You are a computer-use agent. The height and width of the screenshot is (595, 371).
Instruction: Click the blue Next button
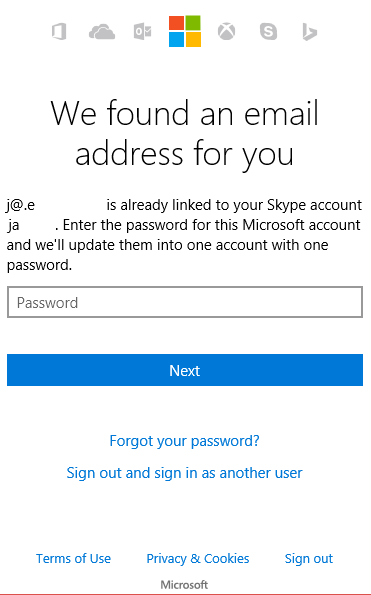coord(185,370)
